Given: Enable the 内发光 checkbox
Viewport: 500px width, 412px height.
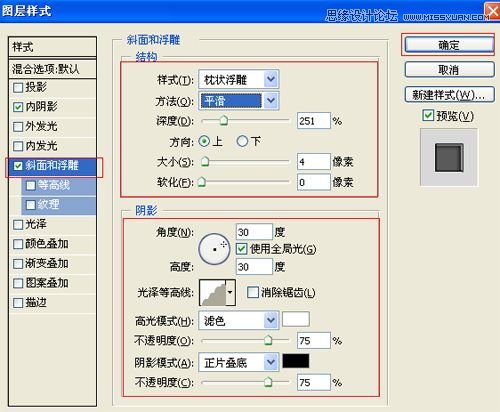Looking at the screenshot, I should [x=18, y=146].
